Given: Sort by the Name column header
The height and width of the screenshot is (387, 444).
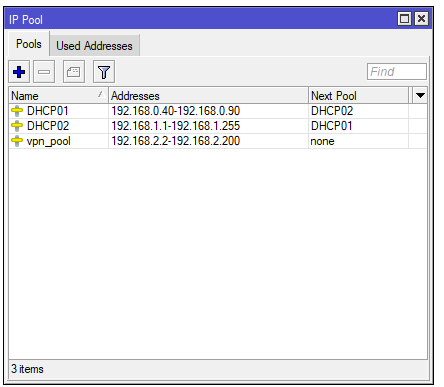Looking at the screenshot, I should [x=58, y=96].
